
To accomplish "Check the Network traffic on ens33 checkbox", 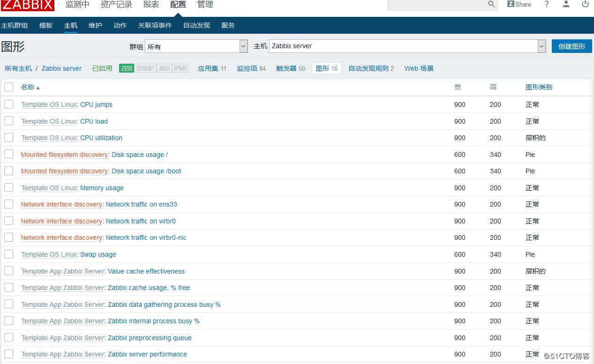I will (9, 204).
